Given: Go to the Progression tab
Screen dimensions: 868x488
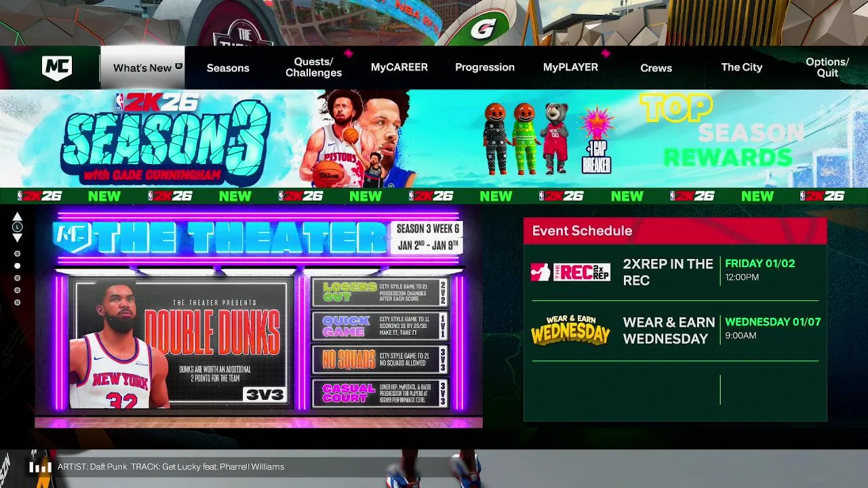Looking at the screenshot, I should (x=485, y=67).
